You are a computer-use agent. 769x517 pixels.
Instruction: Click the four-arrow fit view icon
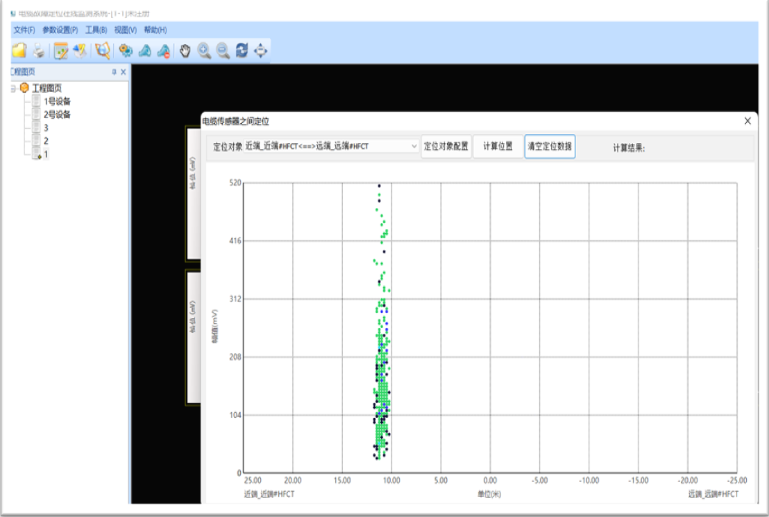261,50
